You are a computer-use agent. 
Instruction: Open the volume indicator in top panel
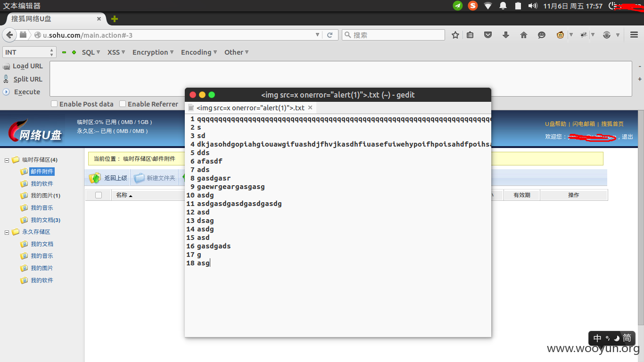(x=533, y=6)
